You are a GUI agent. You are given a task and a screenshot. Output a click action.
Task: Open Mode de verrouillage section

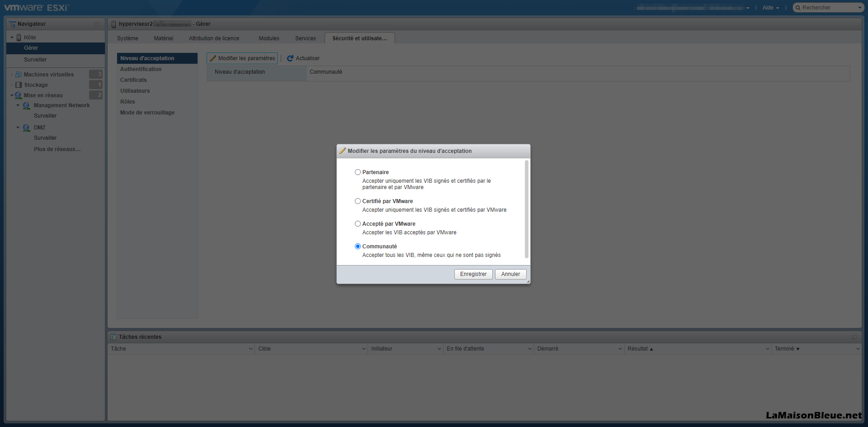coord(157,113)
